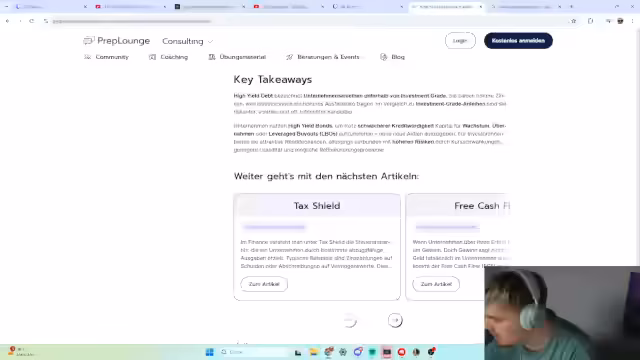Go back with browser arrow
Viewport: 640px width, 360px height.
[x=7, y=21]
